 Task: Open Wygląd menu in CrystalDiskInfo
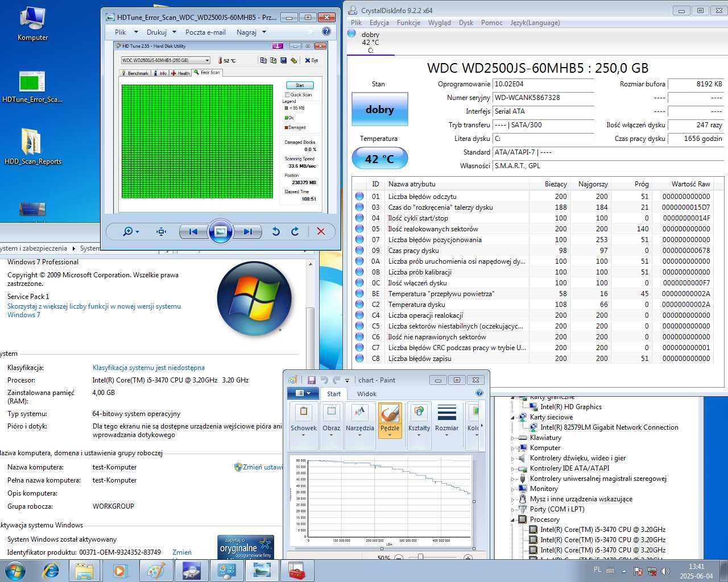[439, 23]
